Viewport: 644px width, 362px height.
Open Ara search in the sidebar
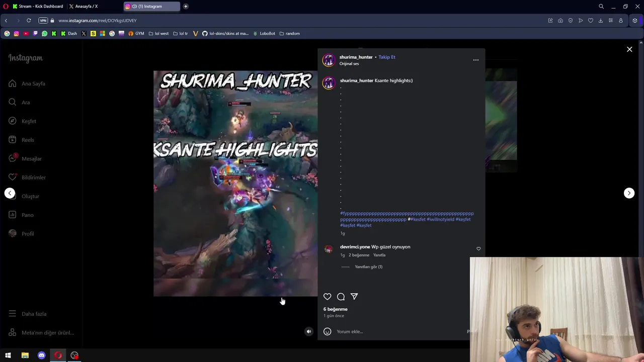coord(19,102)
